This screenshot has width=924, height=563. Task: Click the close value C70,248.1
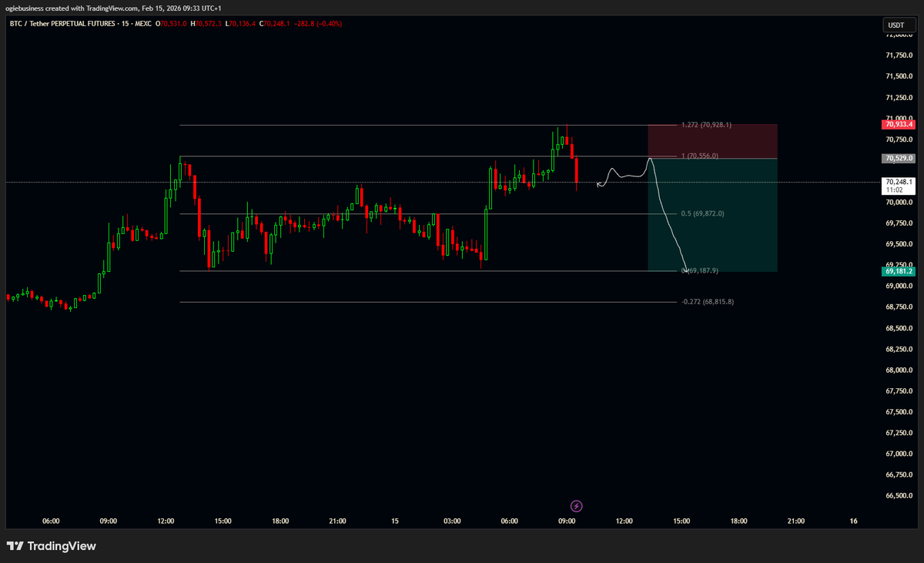[x=276, y=24]
